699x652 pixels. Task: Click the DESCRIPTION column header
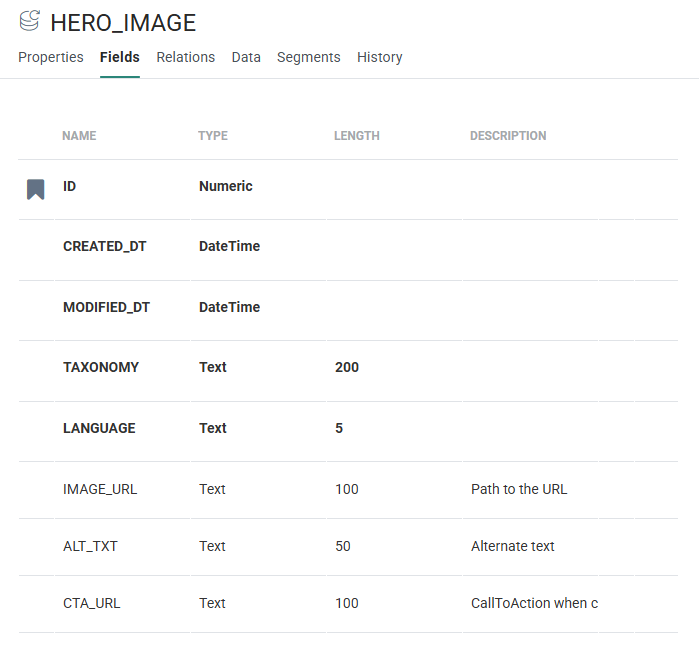pos(508,136)
